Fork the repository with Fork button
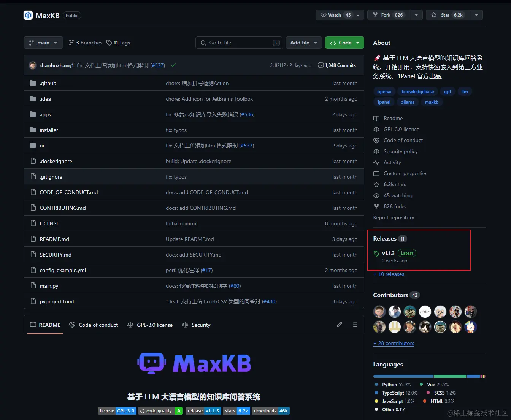 click(389, 15)
